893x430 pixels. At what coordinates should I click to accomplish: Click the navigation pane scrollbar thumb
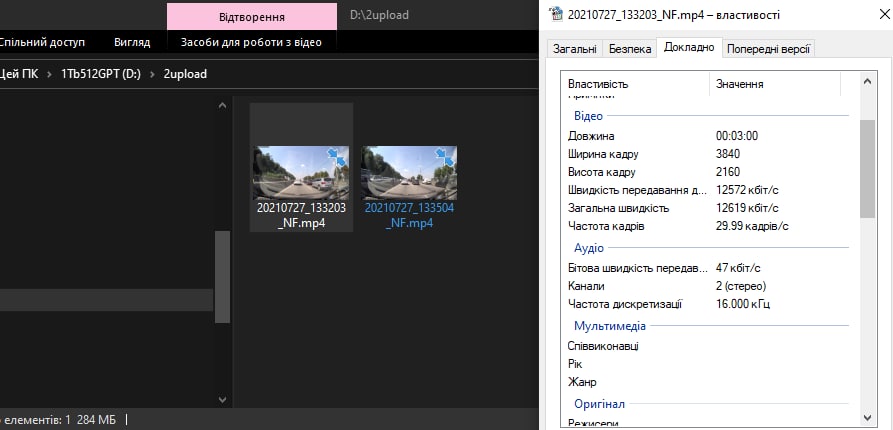pyautogui.click(x=222, y=277)
